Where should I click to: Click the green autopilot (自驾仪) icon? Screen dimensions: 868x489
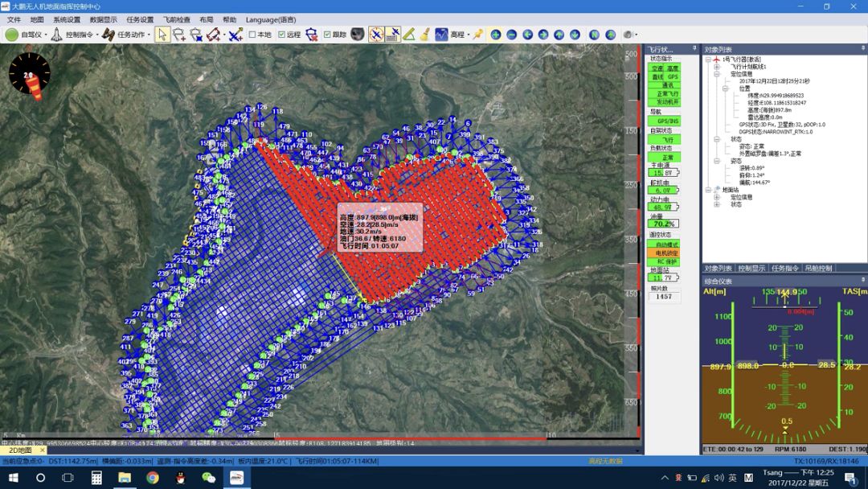click(12, 35)
